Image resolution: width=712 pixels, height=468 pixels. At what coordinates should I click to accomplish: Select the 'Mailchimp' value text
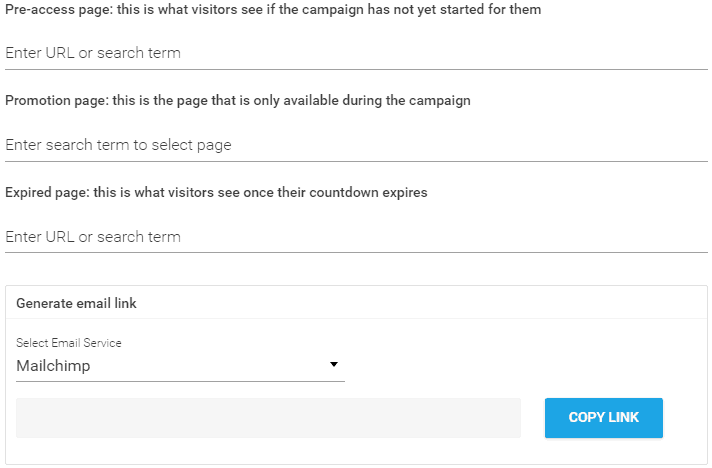pyautogui.click(x=53, y=366)
